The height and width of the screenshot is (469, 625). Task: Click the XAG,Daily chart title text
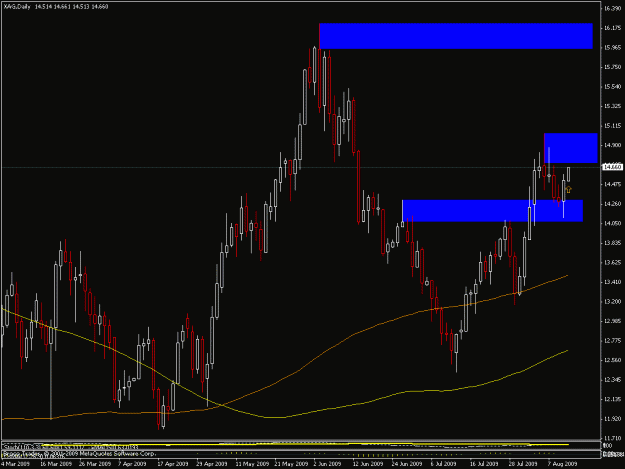point(16,7)
